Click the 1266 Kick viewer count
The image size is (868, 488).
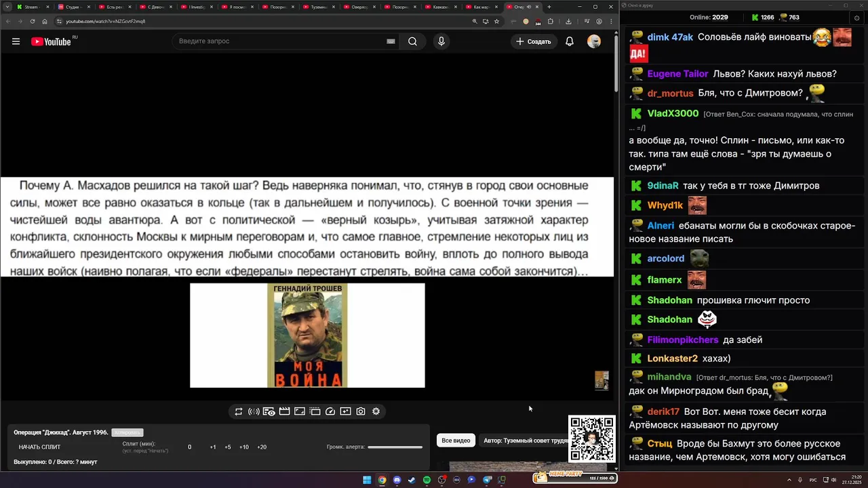point(762,17)
